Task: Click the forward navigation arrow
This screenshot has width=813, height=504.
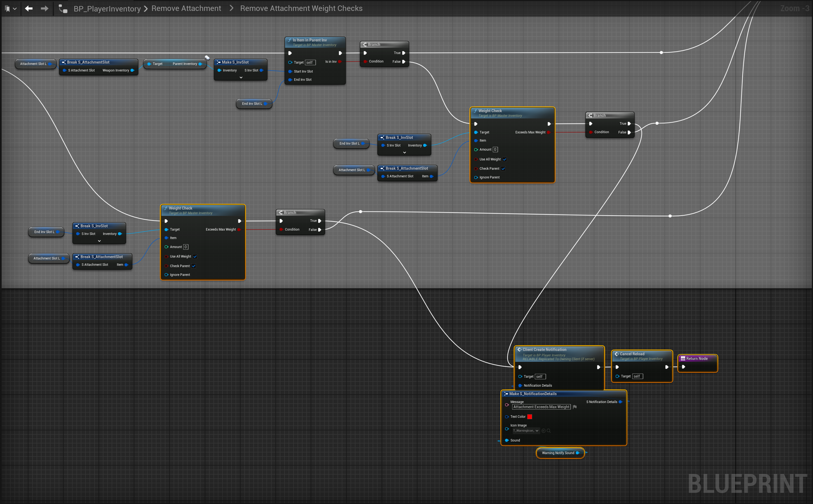Action: (44, 8)
